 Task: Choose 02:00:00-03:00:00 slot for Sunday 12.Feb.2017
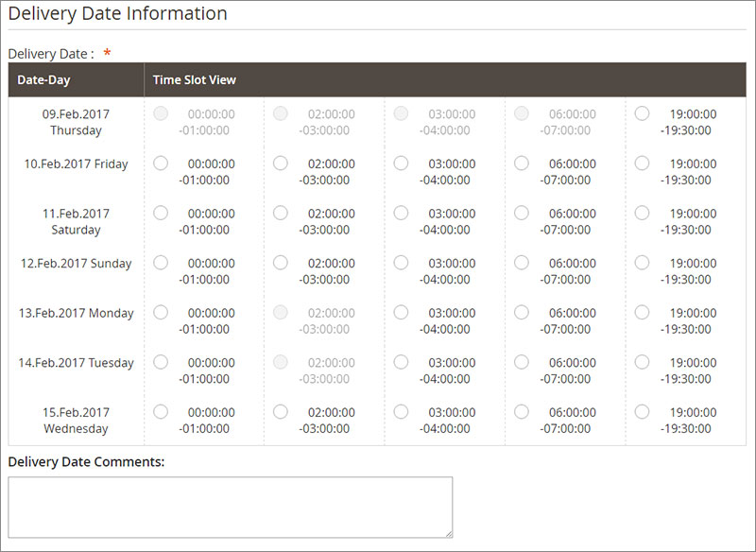pos(281,263)
